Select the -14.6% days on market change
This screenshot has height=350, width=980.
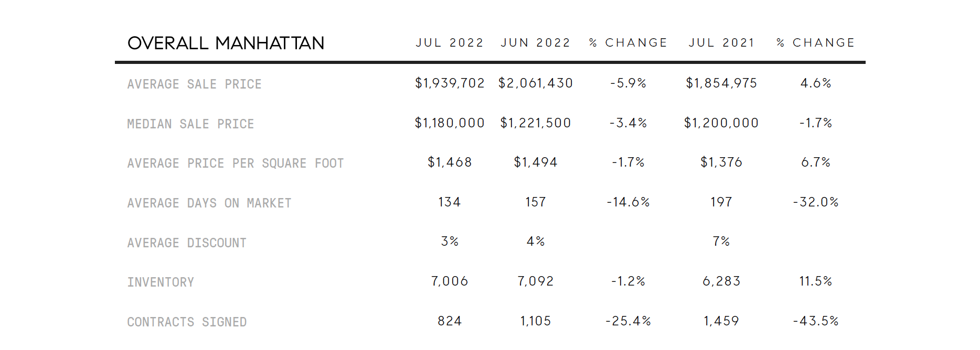point(628,202)
